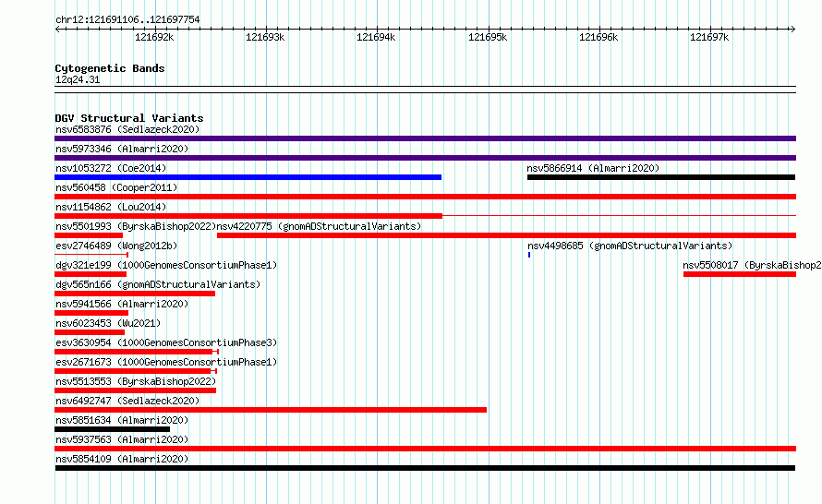Screen dimensions: 822x504
Task: Select the purple bar under nsv6583876
Action: (425, 138)
